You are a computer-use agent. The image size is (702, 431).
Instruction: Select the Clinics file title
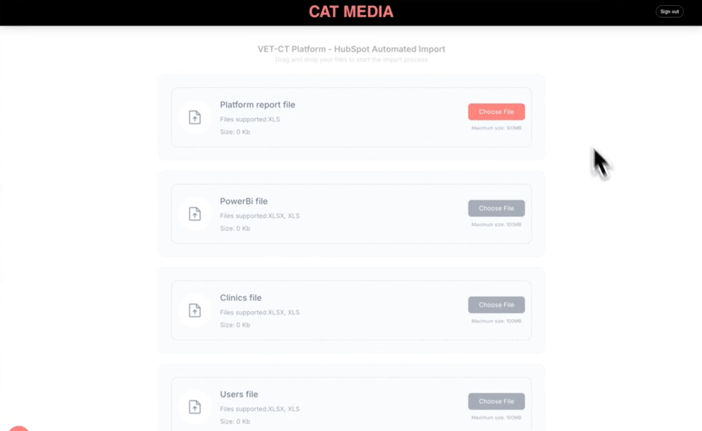click(x=241, y=298)
